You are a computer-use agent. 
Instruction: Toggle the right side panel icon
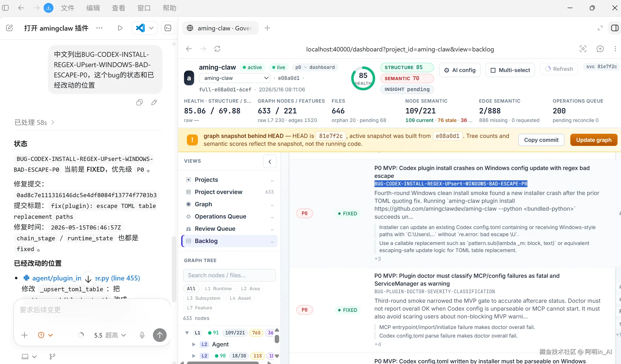pyautogui.click(x=615, y=28)
